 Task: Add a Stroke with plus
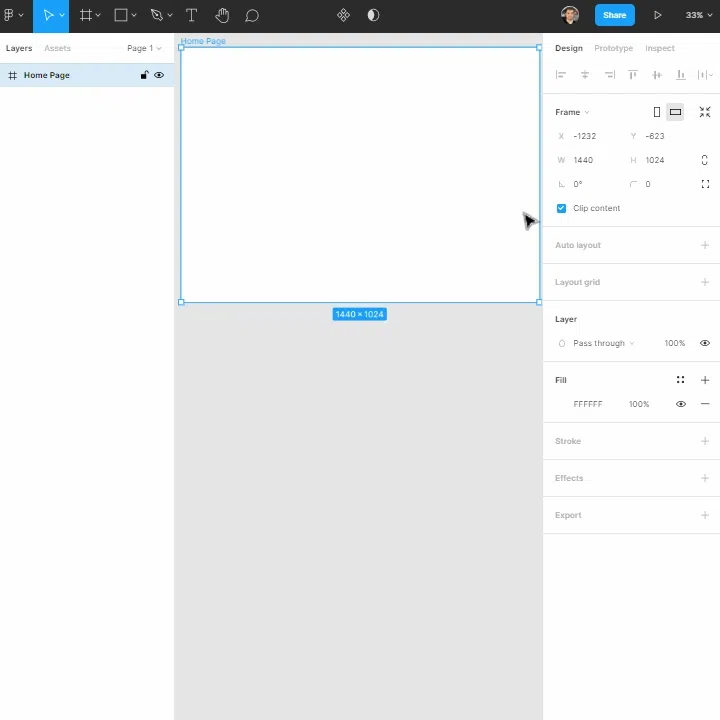tap(705, 441)
